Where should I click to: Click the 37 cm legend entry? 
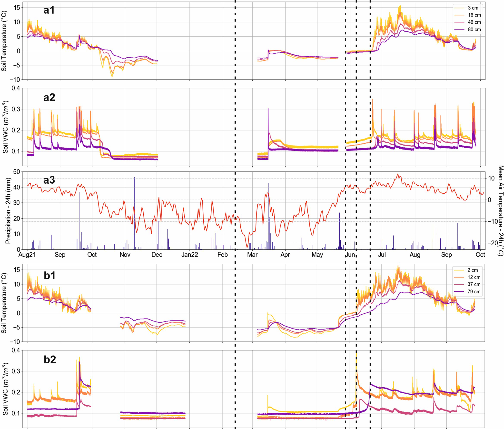pyautogui.click(x=474, y=284)
